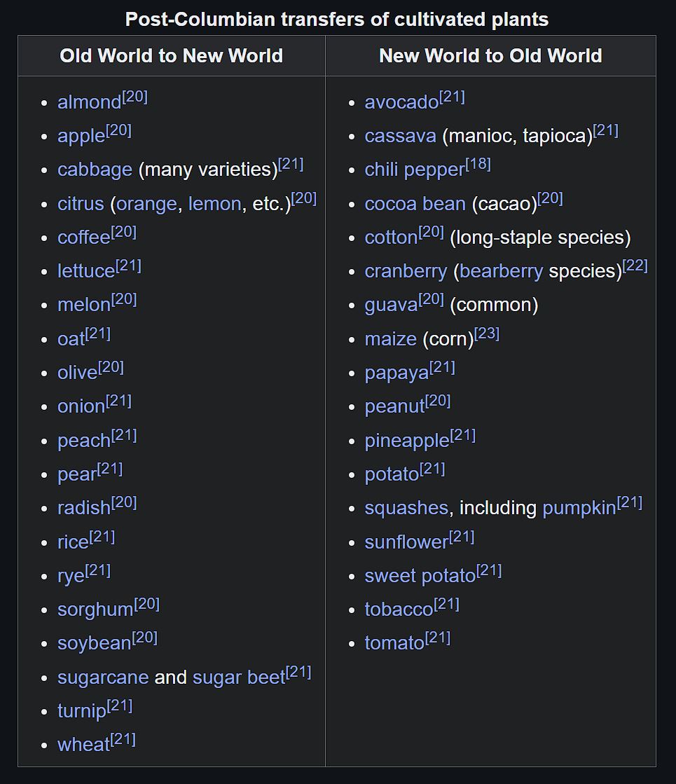Click citation [18] after chili pepper
Image resolution: width=676 pixels, height=784 pixels.
[478, 164]
